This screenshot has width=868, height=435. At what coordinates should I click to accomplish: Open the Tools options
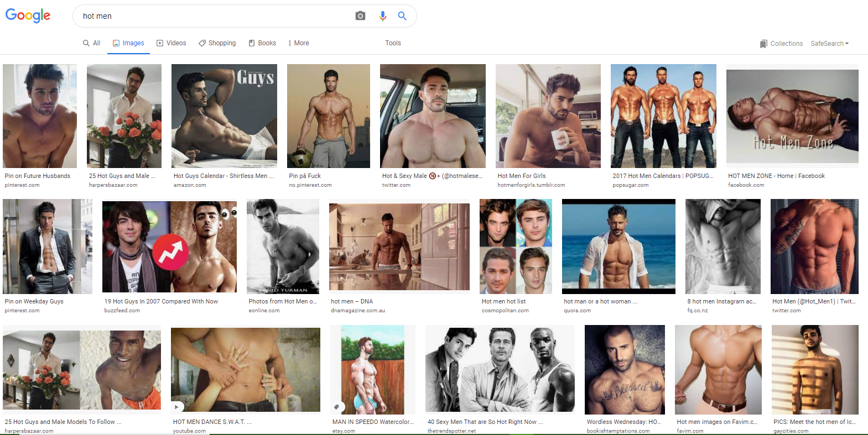pos(393,43)
